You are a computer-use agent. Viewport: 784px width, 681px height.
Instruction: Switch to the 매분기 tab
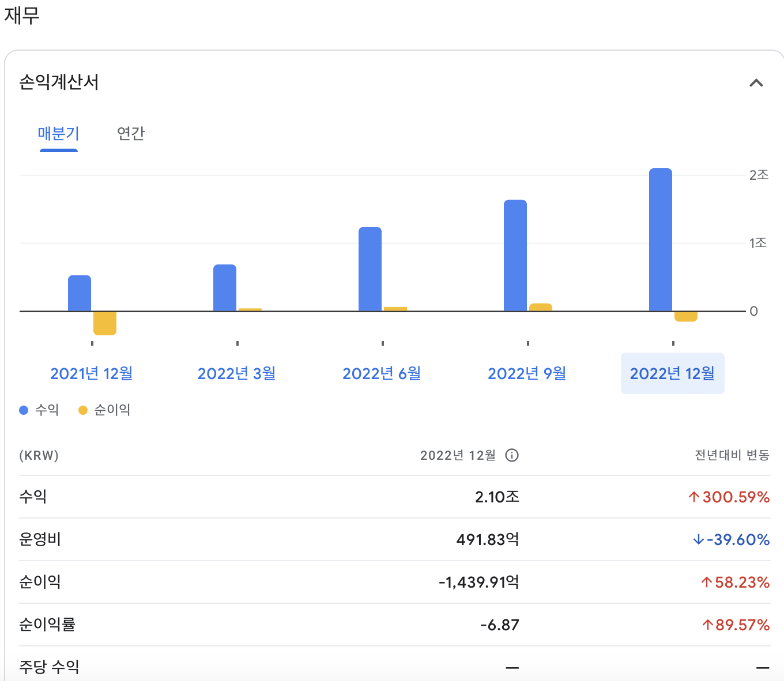(x=58, y=134)
